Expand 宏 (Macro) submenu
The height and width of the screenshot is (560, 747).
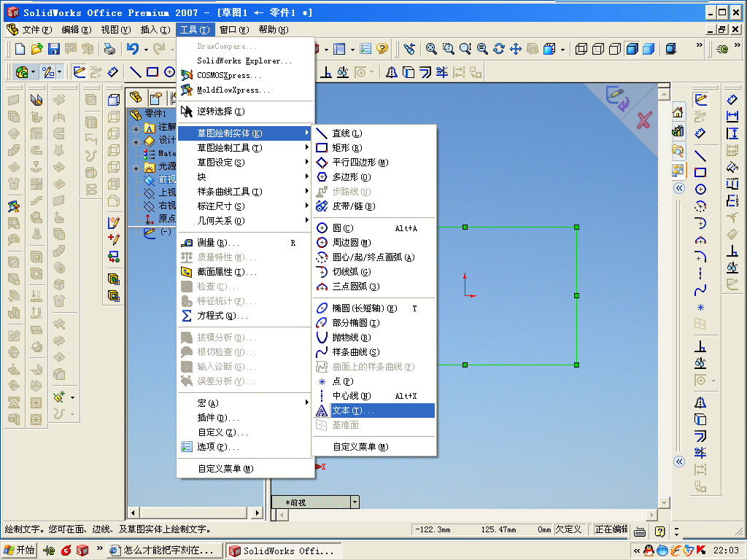(245, 402)
